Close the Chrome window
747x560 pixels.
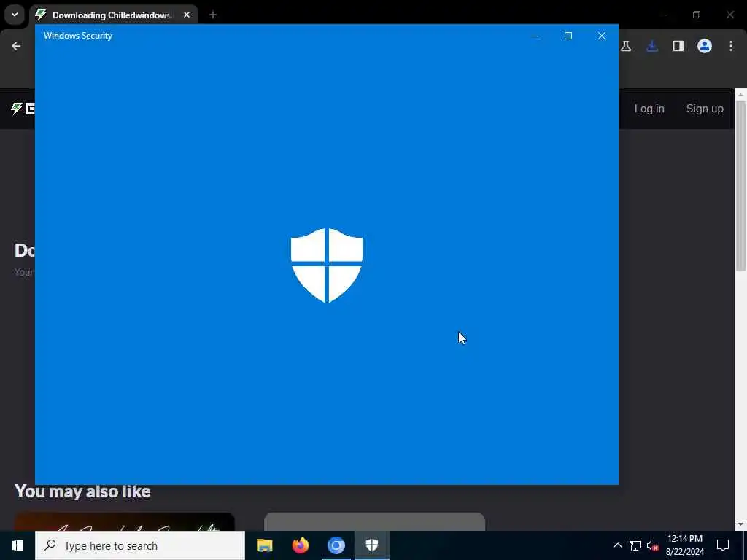[729, 15]
